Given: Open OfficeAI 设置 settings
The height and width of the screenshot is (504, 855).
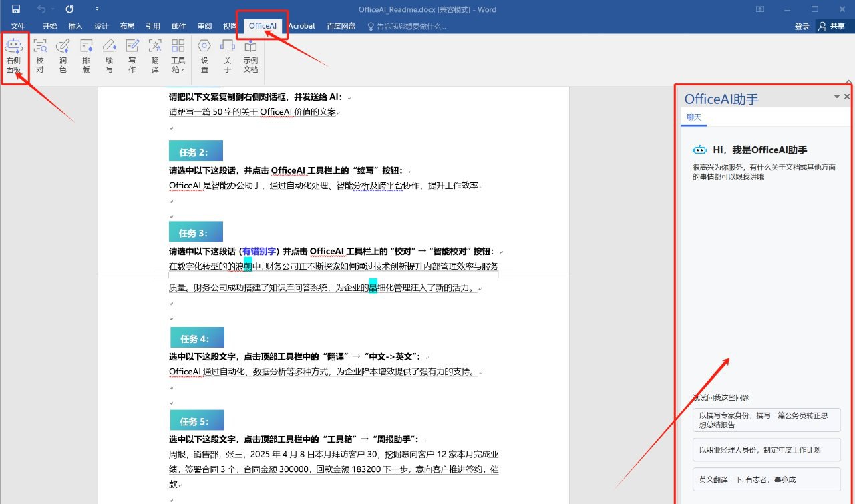Looking at the screenshot, I should point(204,56).
